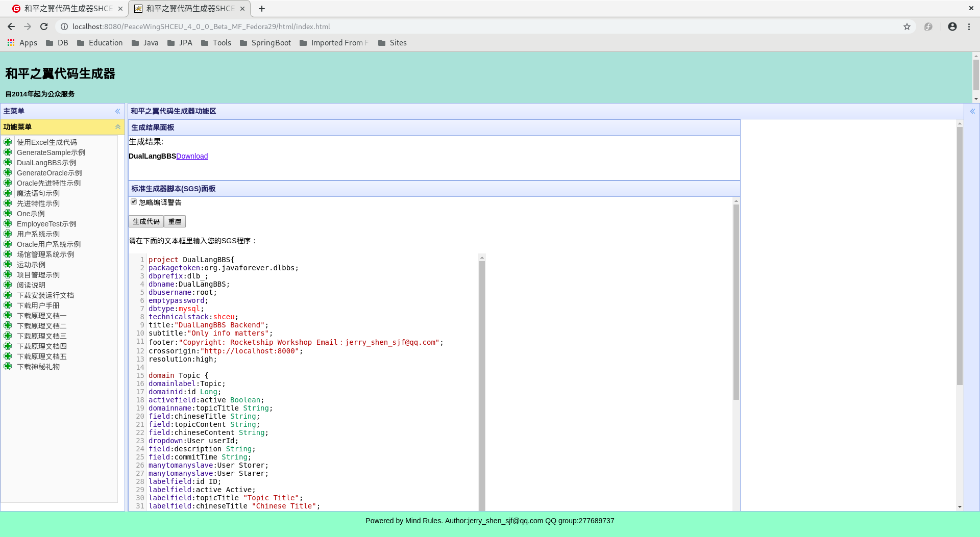Click the plus icon beside GenerateOracle示例
The width and height of the screenshot is (980, 537).
tap(8, 172)
